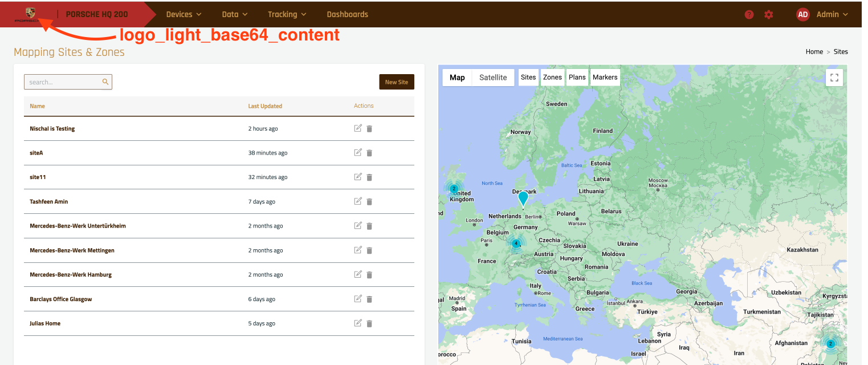Image resolution: width=868 pixels, height=365 pixels.
Task: Expand the Tracking dropdown menu
Action: tap(287, 14)
